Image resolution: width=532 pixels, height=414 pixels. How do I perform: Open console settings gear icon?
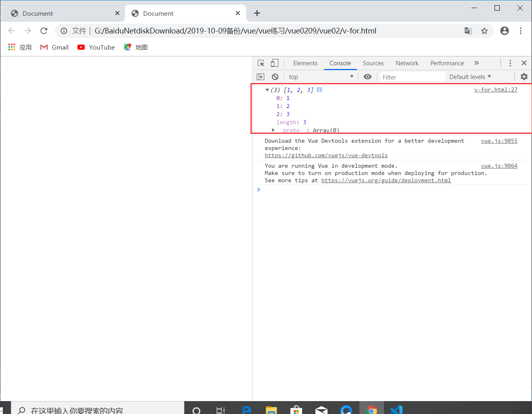(x=524, y=77)
